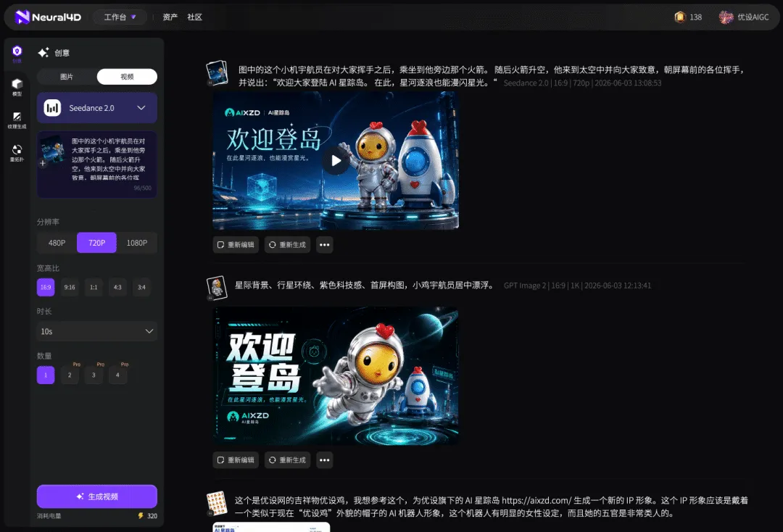Click the GPT Image 2 | 16:9 | 1K metadata text

[x=577, y=286]
